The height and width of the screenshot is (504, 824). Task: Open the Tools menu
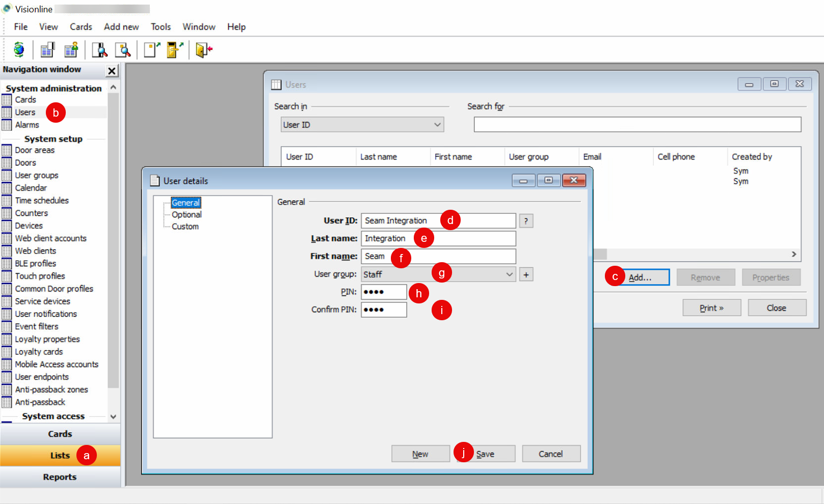click(161, 26)
